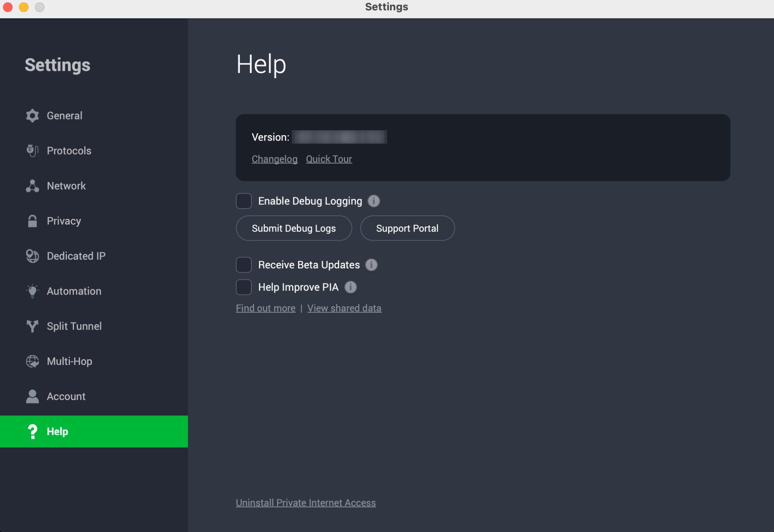Select the Privacy label in the sidebar
The width and height of the screenshot is (774, 532).
(x=64, y=221)
